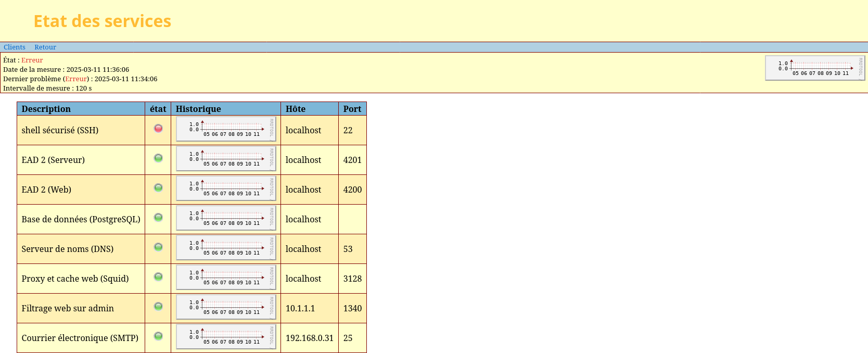
Task: Click the Historique column header
Action: pyautogui.click(x=198, y=109)
